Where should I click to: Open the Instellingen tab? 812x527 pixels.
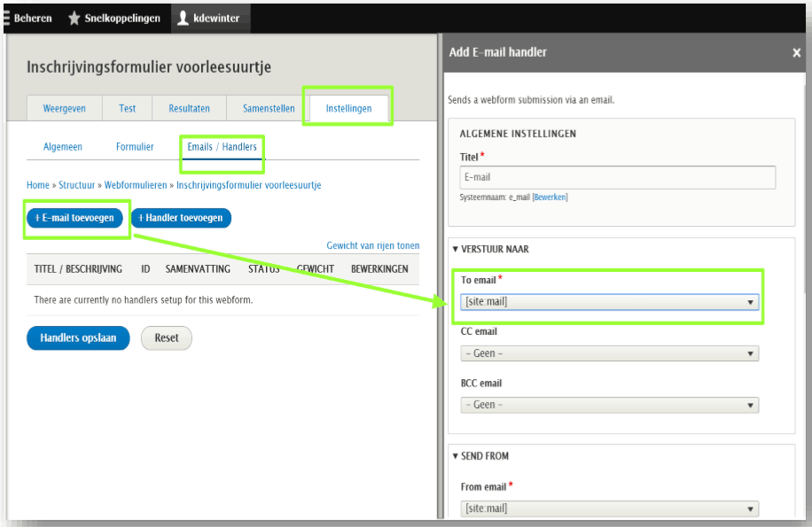coord(348,108)
